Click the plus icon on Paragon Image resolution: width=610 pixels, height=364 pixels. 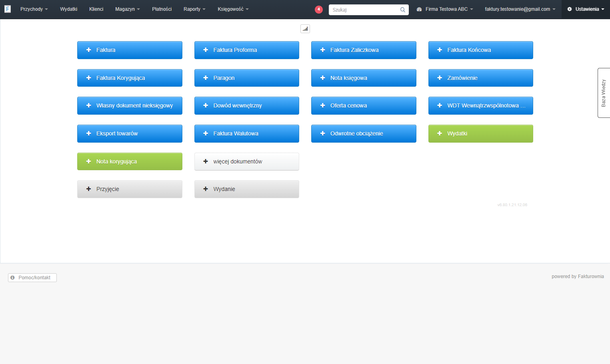tap(206, 78)
